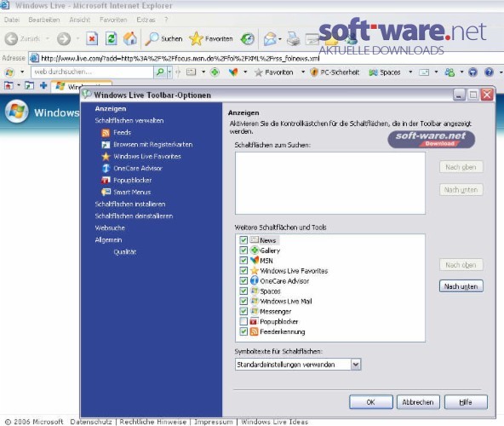This screenshot has width=504, height=426.
Task: Check the Popupblocker checkbox in list
Action: click(x=243, y=321)
